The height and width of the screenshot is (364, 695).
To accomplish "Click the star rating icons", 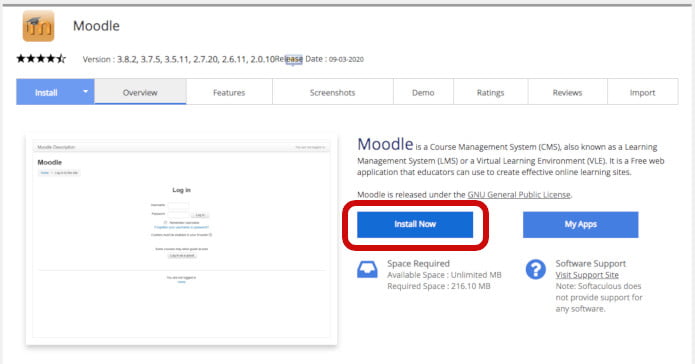I will 41,59.
